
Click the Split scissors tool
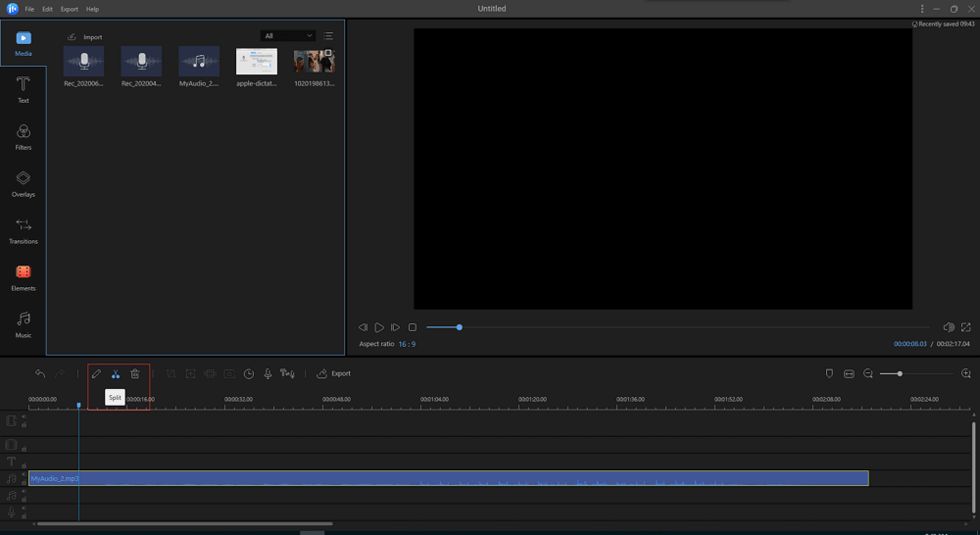point(115,373)
